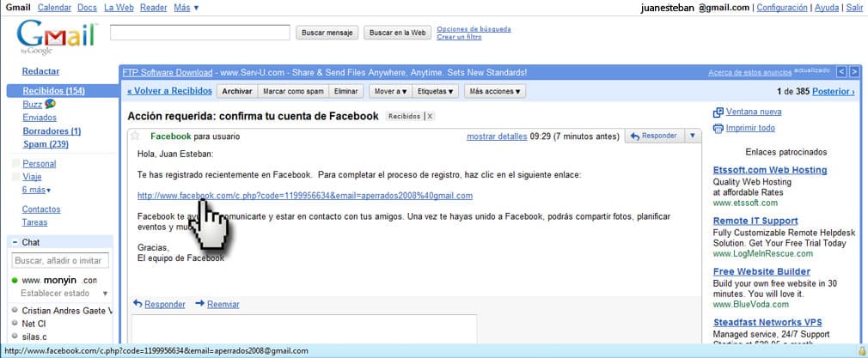Click the quick reply text area

click(x=304, y=329)
